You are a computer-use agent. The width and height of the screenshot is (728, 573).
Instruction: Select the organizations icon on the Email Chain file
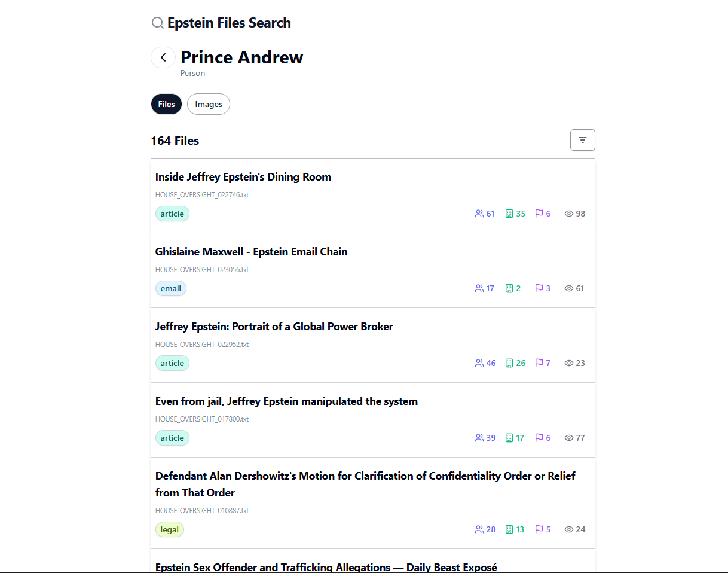[x=509, y=288]
